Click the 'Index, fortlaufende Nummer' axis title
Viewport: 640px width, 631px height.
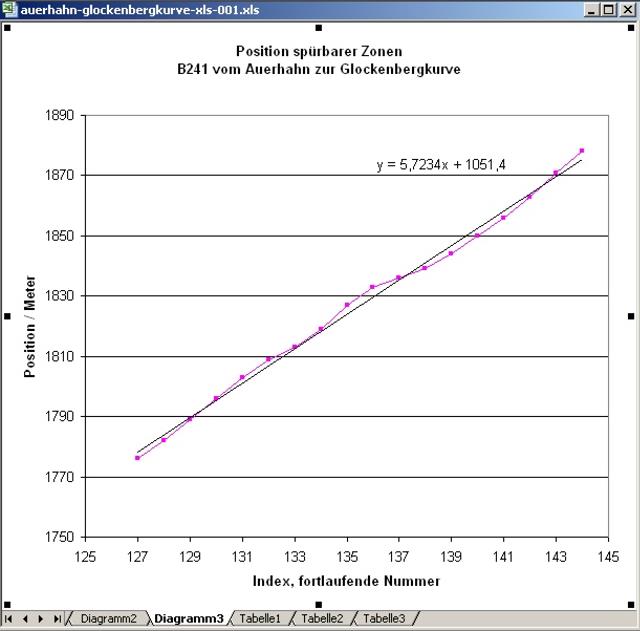pos(346,581)
